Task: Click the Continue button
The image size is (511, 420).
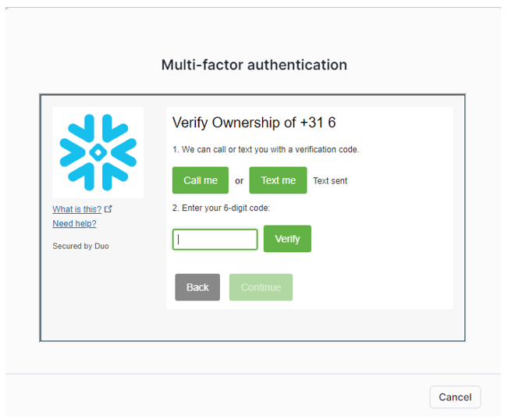Action: [x=261, y=287]
